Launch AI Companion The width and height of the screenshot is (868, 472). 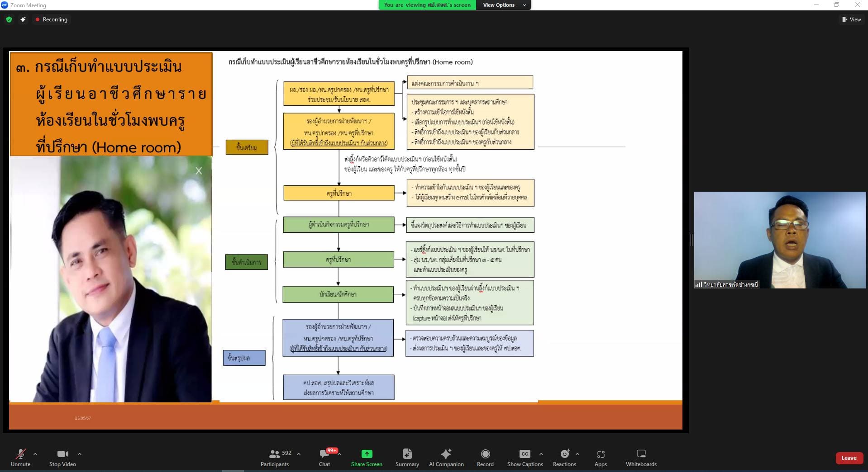coord(446,457)
